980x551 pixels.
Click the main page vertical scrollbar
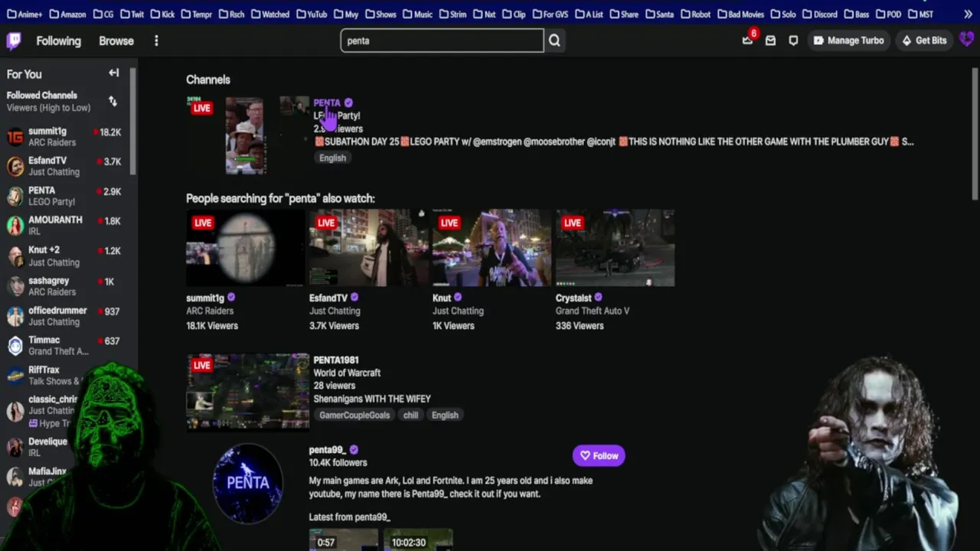(975, 134)
